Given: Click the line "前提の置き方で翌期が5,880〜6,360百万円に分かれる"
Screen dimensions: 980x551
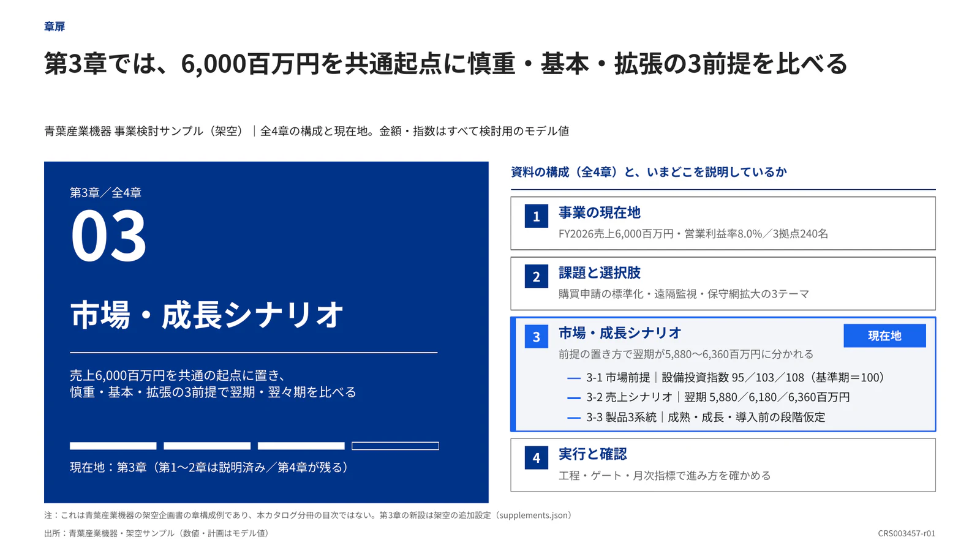Looking at the screenshot, I should [686, 354].
